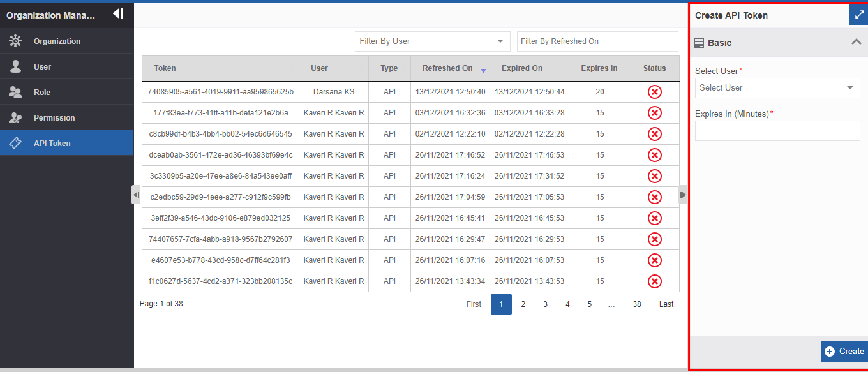Go to page 2
868x372 pixels.
(523, 304)
